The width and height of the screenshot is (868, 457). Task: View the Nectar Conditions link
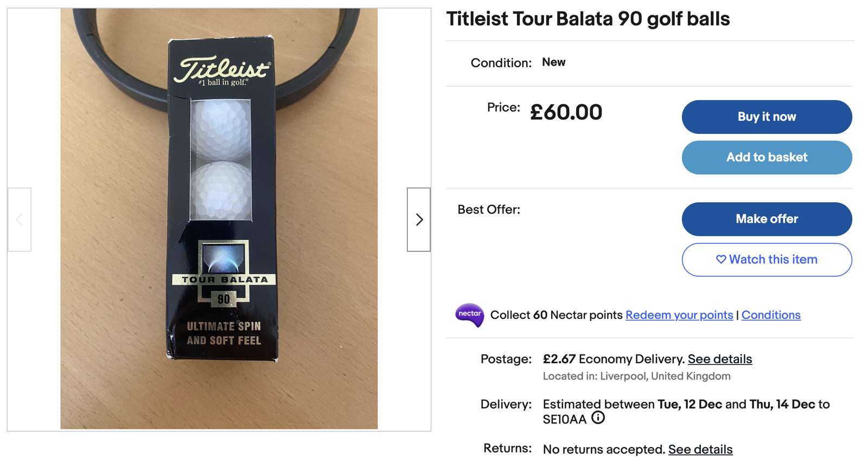pos(771,315)
